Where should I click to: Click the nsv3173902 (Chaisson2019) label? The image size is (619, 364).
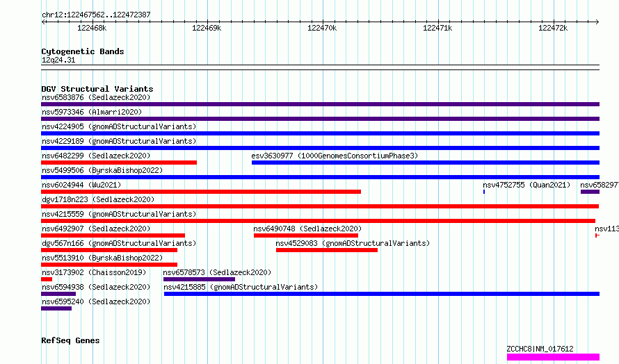[x=94, y=272]
